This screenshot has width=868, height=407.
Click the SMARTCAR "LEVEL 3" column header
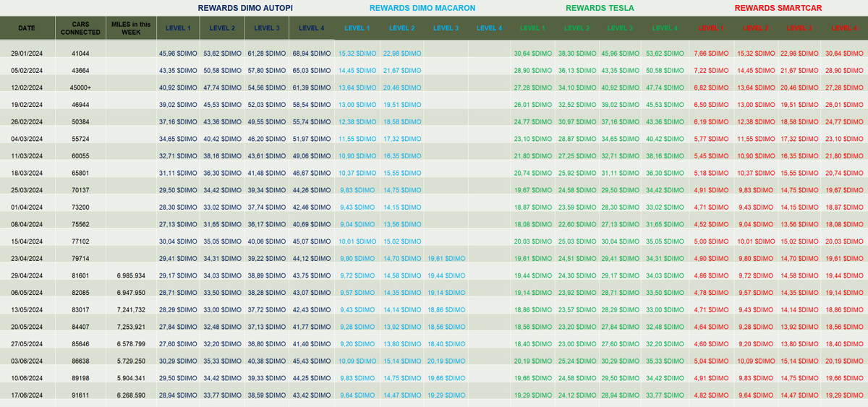coord(801,28)
